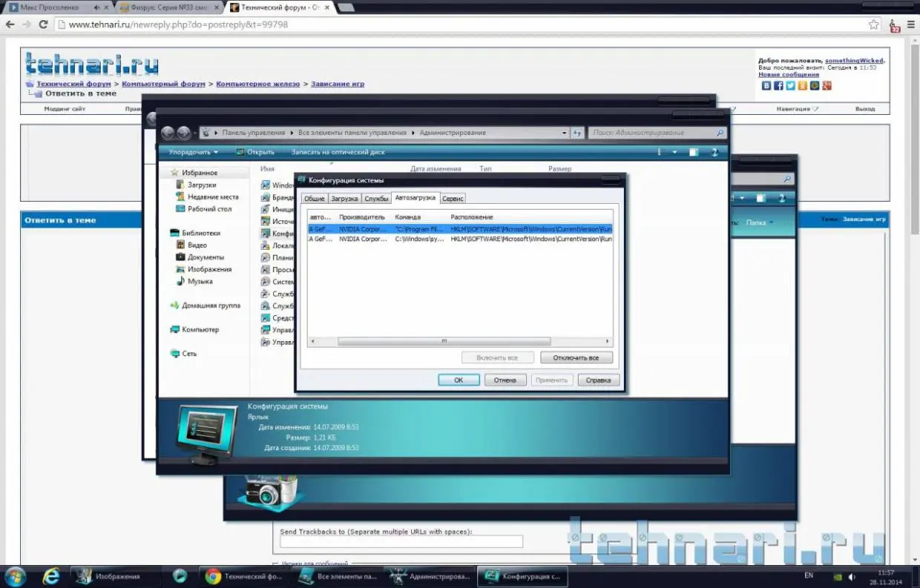Viewport: 920px width, 588px height.
Task: Open Загрузки folder in favorites sidebar
Action: click(x=202, y=185)
